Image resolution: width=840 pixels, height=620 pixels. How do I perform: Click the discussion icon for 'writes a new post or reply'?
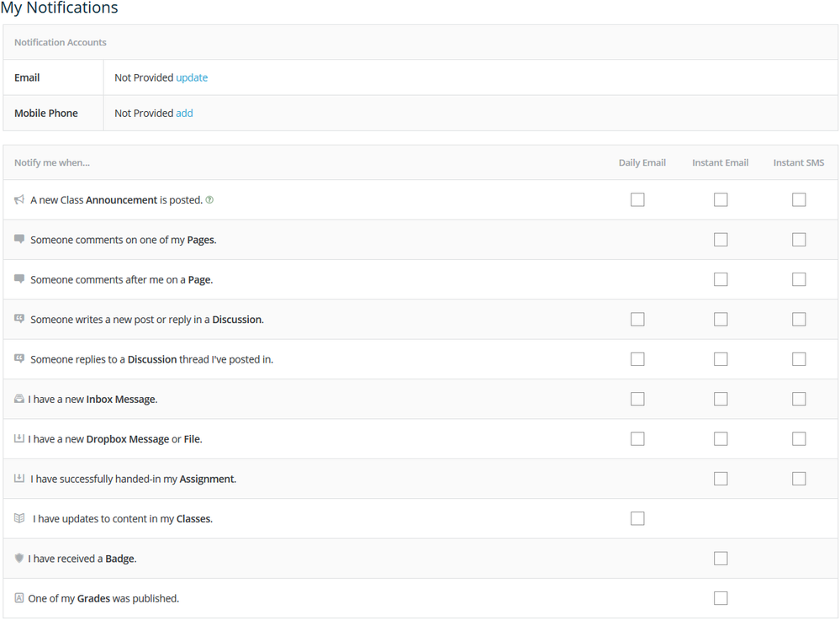19,319
